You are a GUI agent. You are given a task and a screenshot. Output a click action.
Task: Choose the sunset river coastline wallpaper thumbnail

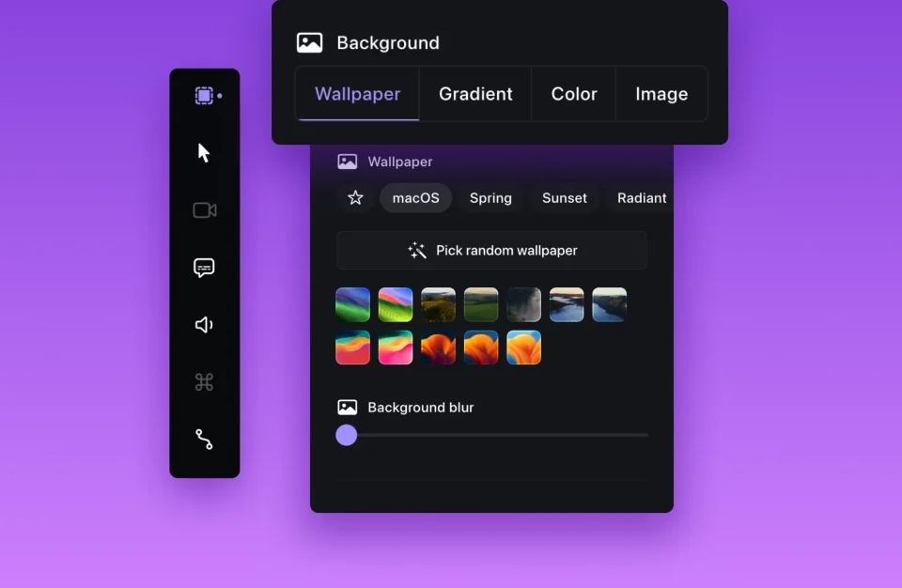567,304
